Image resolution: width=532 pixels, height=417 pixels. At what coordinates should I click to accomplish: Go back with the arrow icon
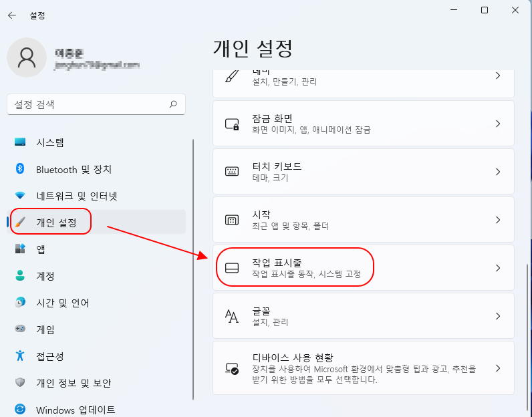click(x=12, y=15)
